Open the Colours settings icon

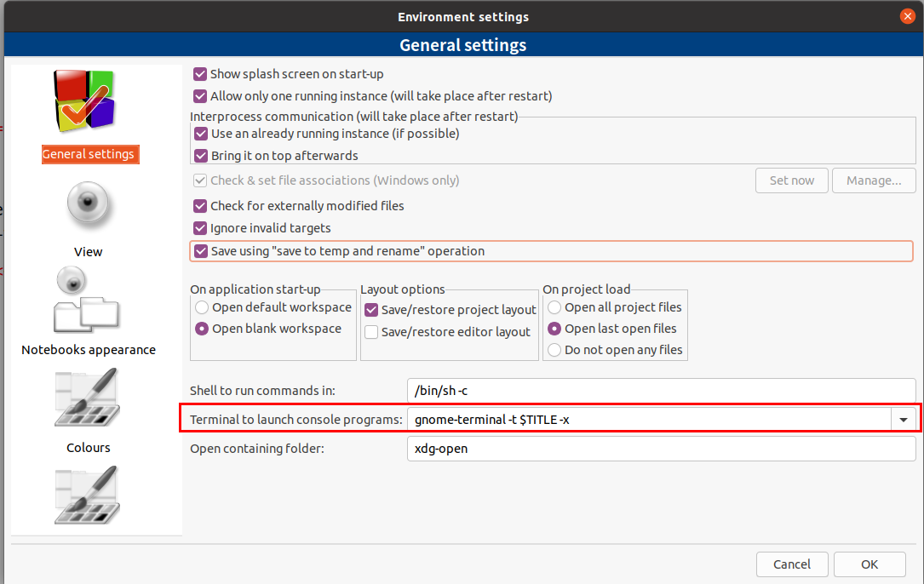89,400
